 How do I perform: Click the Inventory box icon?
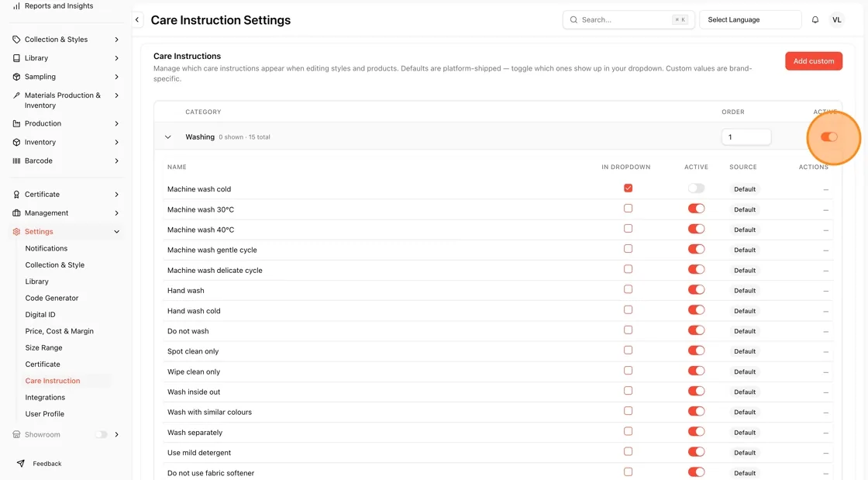(16, 142)
